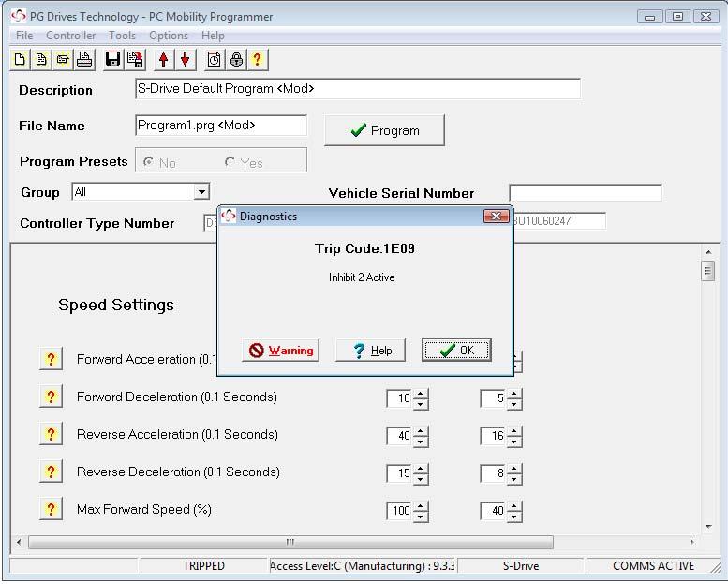Image resolution: width=728 pixels, height=584 pixels.
Task: Increase Reverse Acceleration second value of 16
Action: point(514,431)
